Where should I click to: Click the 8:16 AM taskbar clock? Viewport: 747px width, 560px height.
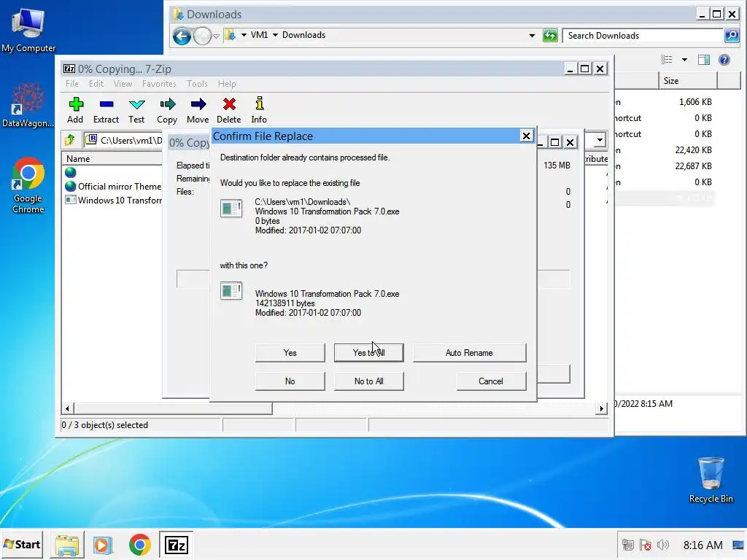point(703,545)
